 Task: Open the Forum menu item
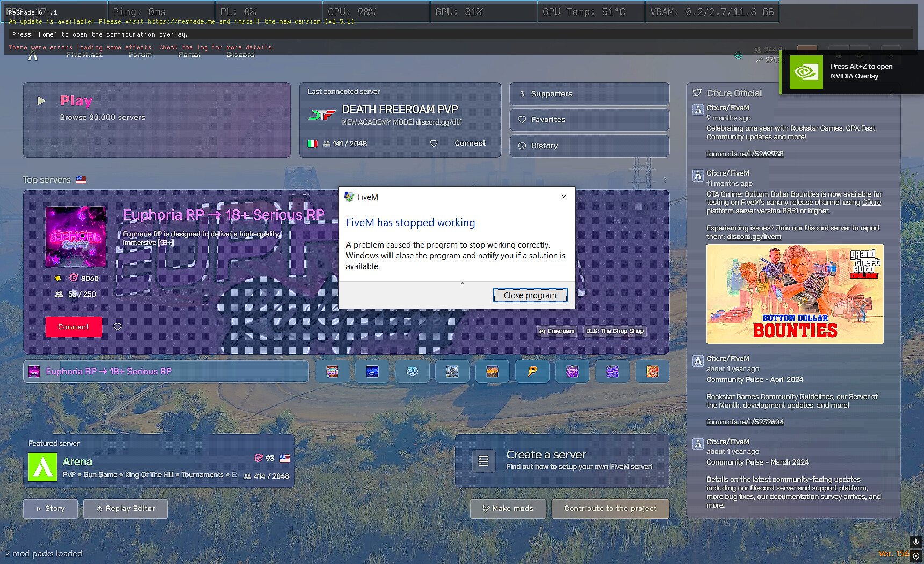(x=140, y=54)
